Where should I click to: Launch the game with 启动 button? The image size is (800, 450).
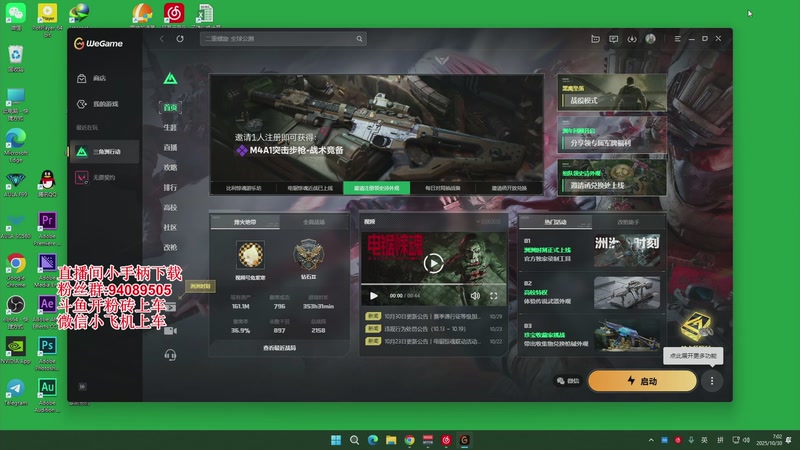[642, 381]
